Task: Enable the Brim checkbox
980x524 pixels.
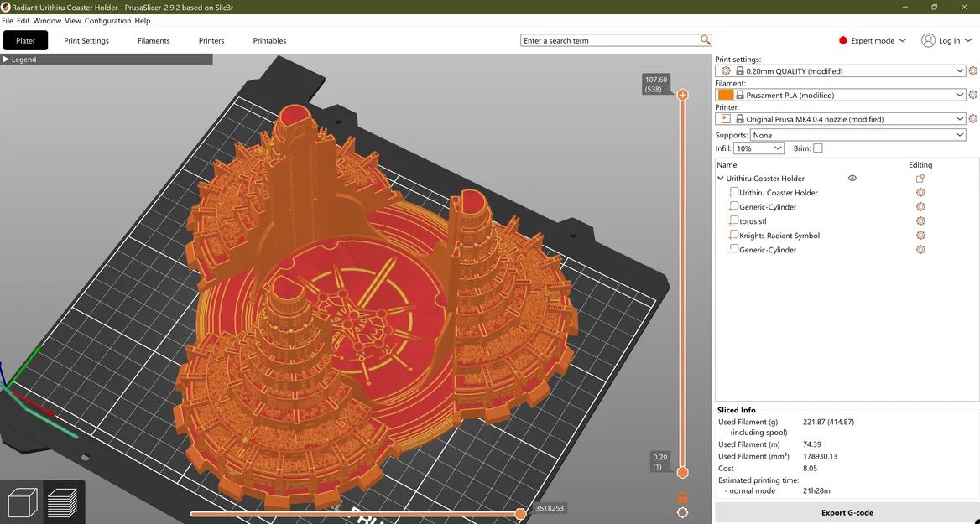Action: coord(818,148)
